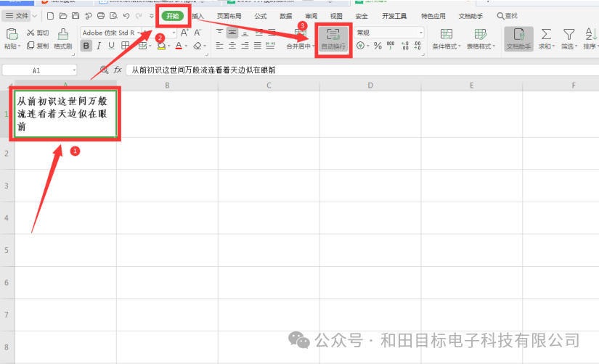Click the Save icon in quick toolbar
Viewport: 599px width, 364px height.
click(76, 16)
